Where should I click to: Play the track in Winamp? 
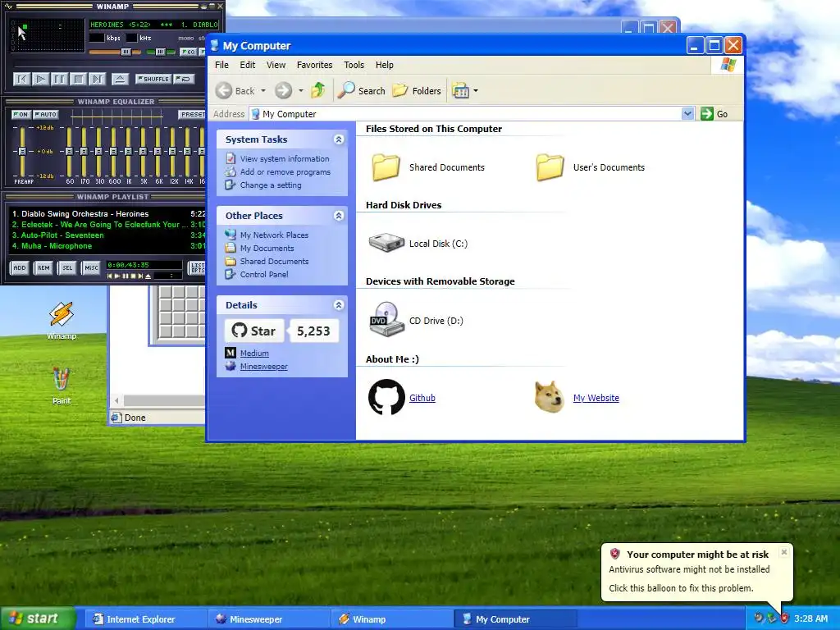pos(40,80)
